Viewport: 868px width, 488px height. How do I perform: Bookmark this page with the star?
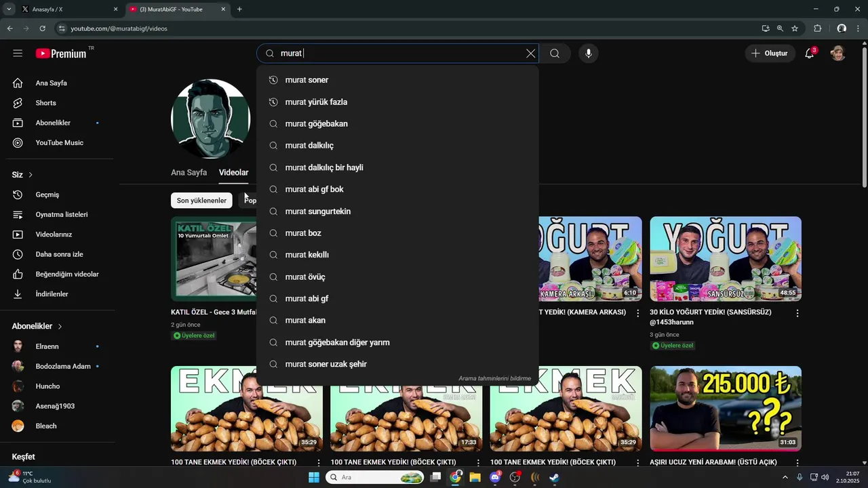coord(795,28)
